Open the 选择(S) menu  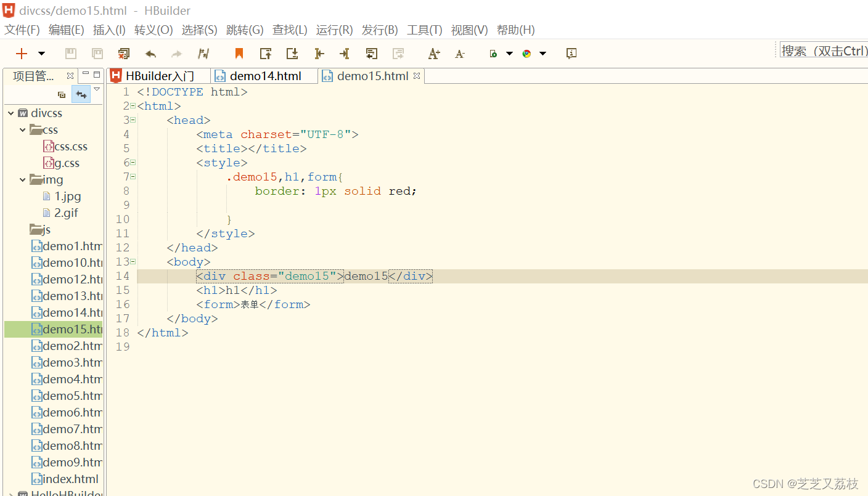click(200, 30)
